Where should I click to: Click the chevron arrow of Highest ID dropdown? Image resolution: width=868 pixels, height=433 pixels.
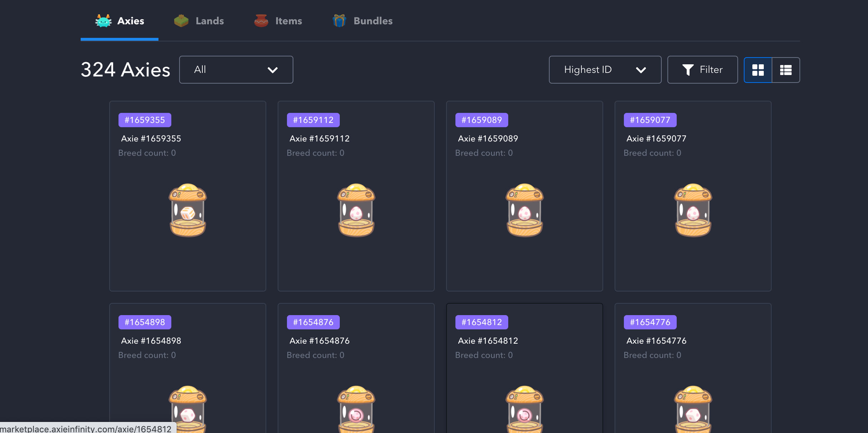(x=641, y=70)
